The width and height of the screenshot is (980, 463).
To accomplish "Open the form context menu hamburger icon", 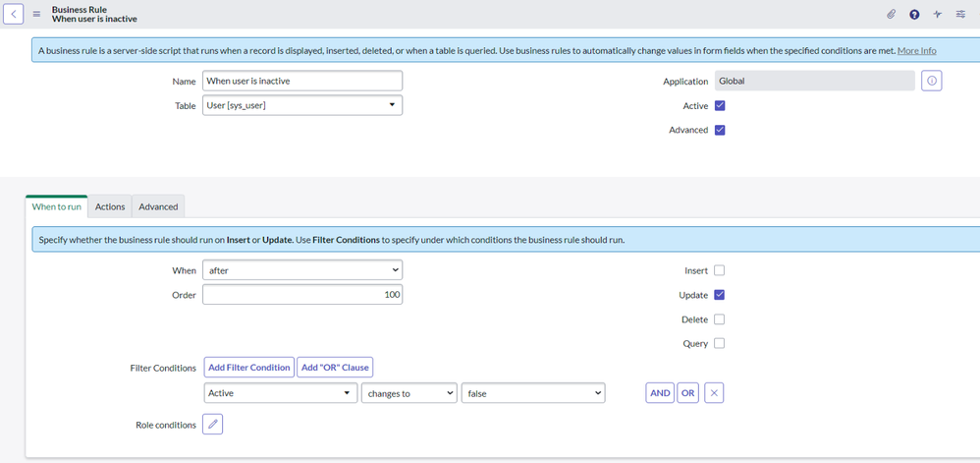I will click(x=36, y=14).
